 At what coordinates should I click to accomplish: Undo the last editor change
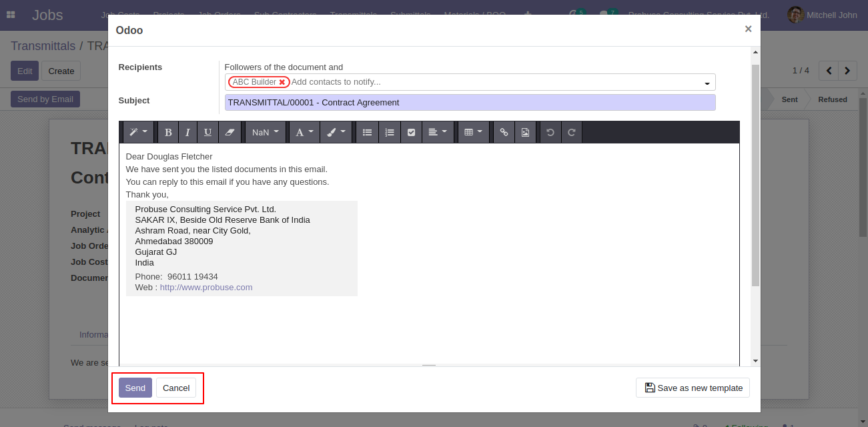tap(550, 132)
